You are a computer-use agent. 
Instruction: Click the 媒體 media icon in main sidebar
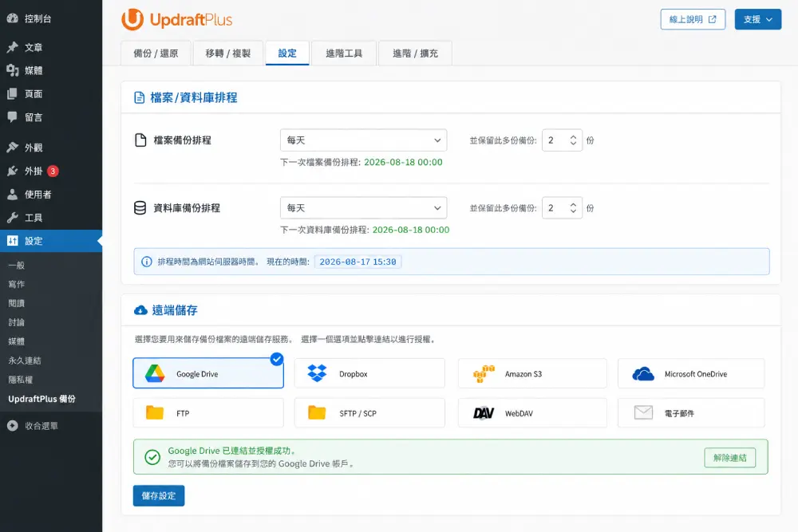coord(13,70)
